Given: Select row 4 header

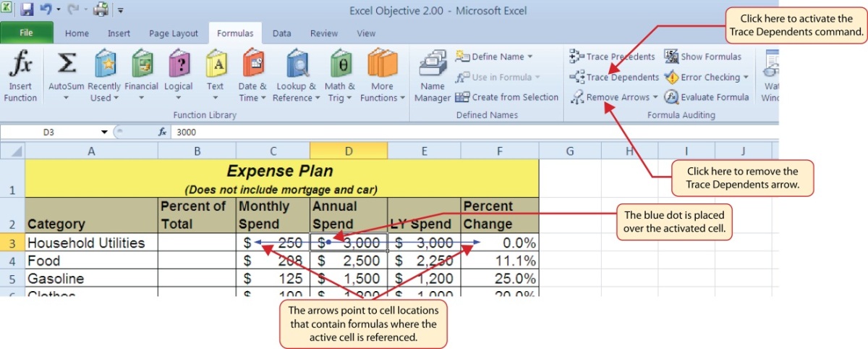Looking at the screenshot, I should pyautogui.click(x=12, y=261).
